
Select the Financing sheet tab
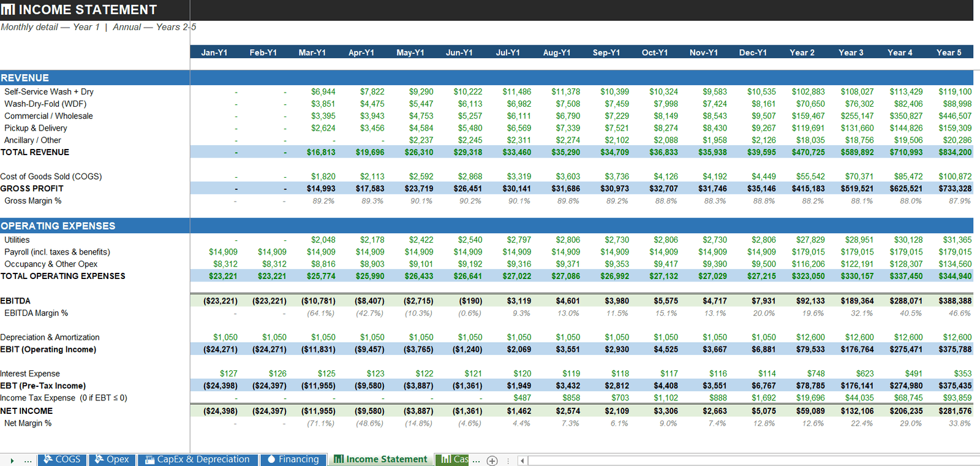coord(293,459)
